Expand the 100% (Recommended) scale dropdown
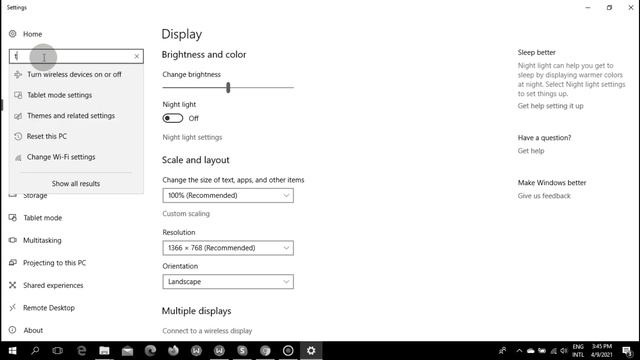This screenshot has width=640, height=360. tap(228, 196)
